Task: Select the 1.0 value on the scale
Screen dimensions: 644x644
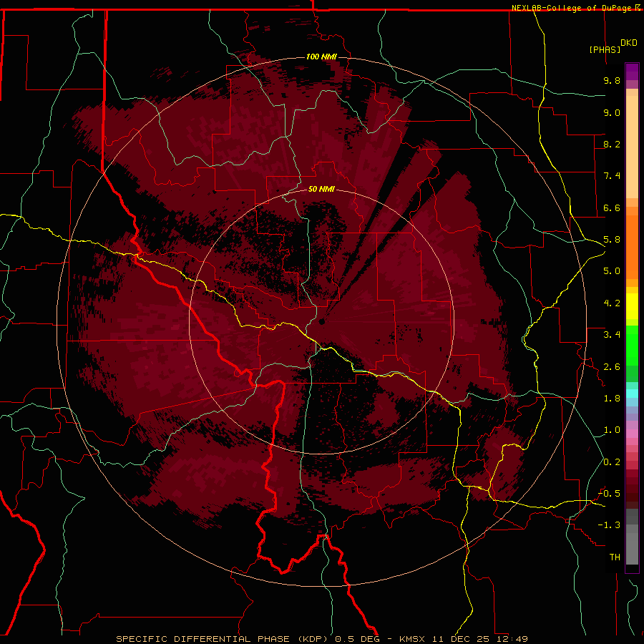Action: point(612,430)
